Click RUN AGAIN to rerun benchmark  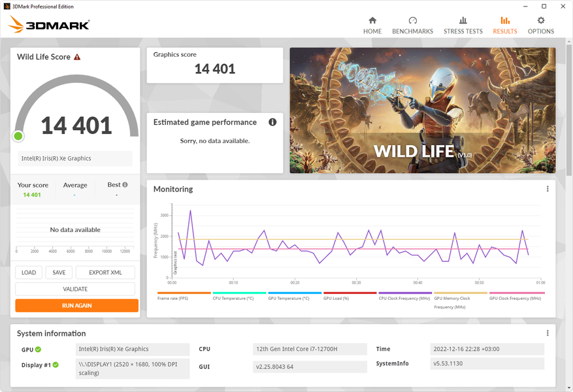76,305
